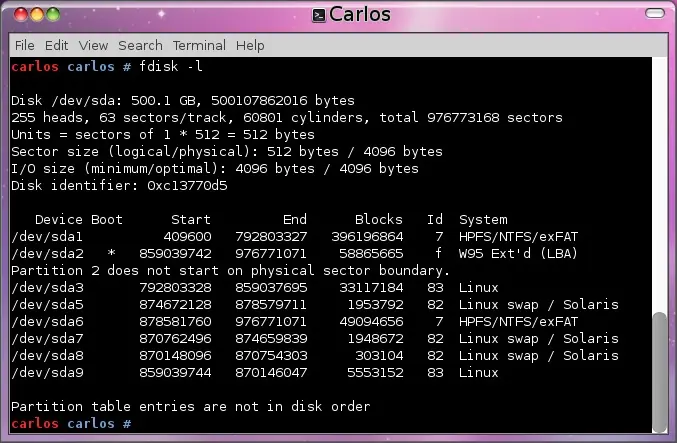Click the blocks value 49094656

pos(371,322)
